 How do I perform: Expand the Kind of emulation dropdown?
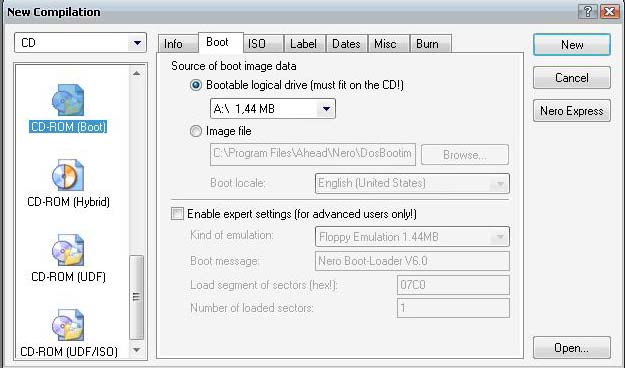pos(412,237)
